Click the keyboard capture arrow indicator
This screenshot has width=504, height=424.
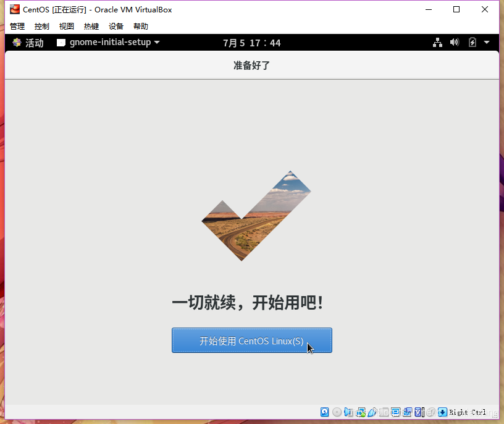pos(442,412)
